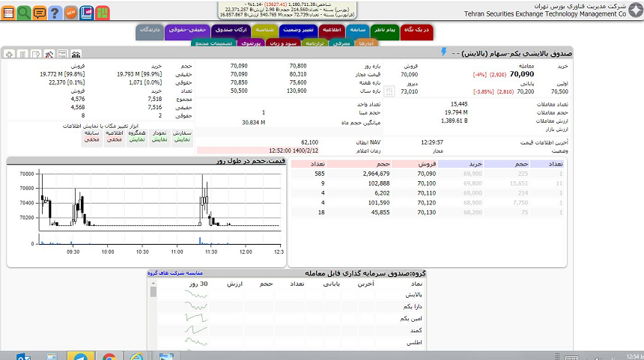Open Telegram from the taskbar

(x=80, y=357)
